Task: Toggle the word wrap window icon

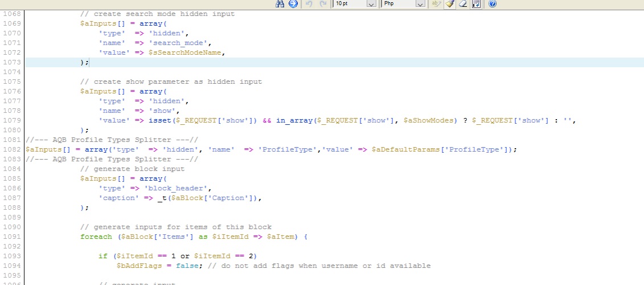Action: pos(476,4)
